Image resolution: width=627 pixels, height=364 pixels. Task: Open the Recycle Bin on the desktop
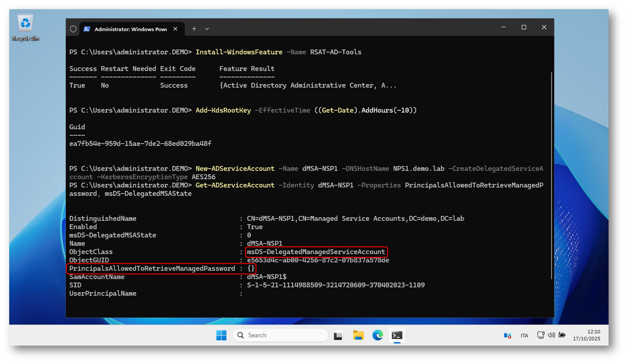[x=25, y=26]
